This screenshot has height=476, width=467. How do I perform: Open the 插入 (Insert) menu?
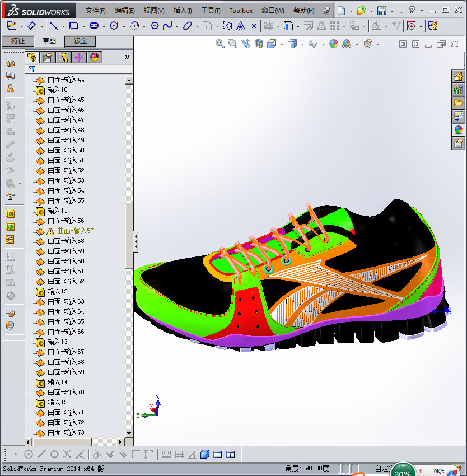pyautogui.click(x=183, y=11)
